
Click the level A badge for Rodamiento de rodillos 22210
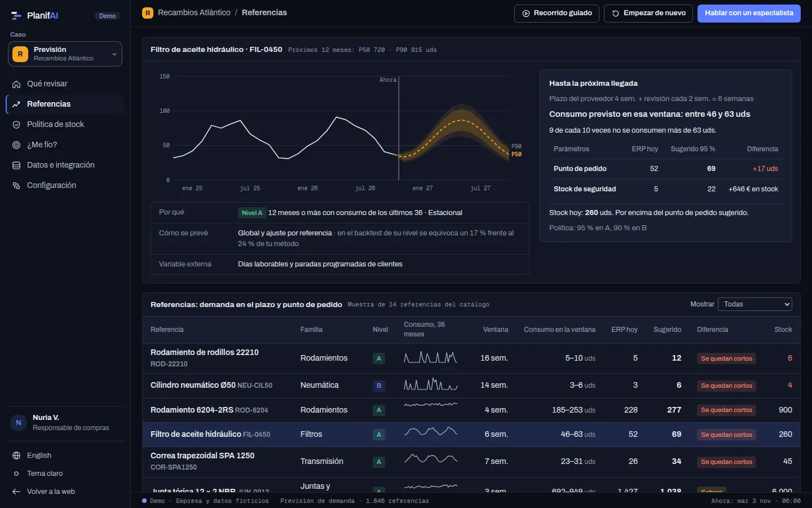click(379, 358)
